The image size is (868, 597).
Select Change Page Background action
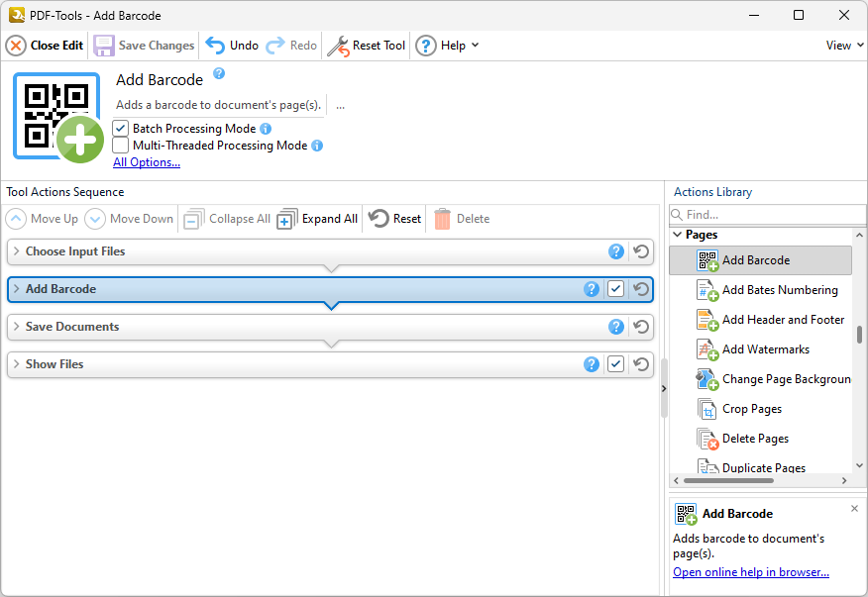pyautogui.click(x=761, y=379)
